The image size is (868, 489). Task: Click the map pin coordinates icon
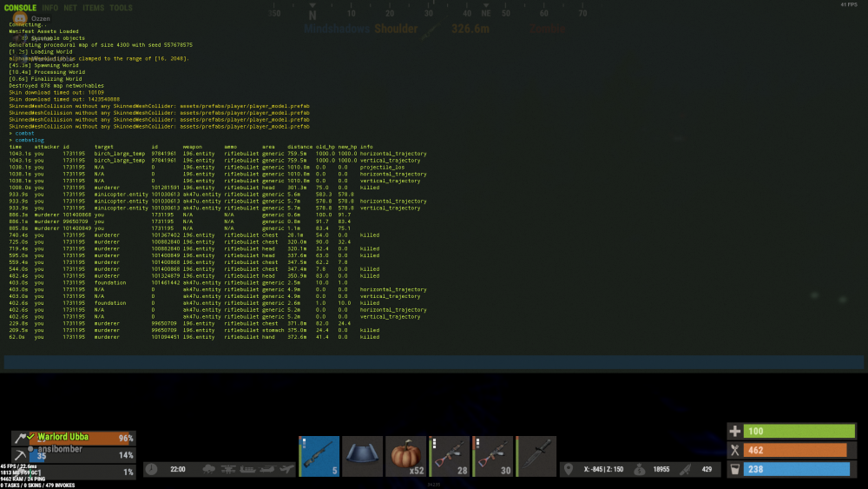[569, 469]
